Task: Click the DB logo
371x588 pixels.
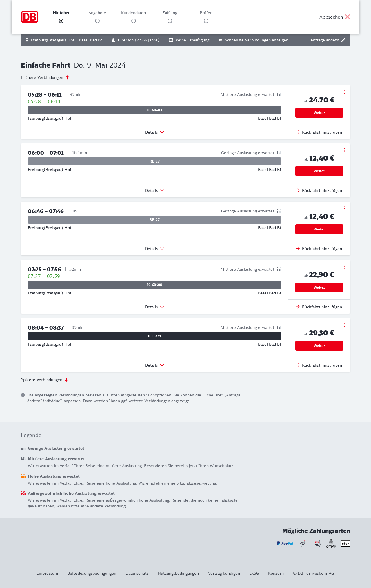Action: 30,17
